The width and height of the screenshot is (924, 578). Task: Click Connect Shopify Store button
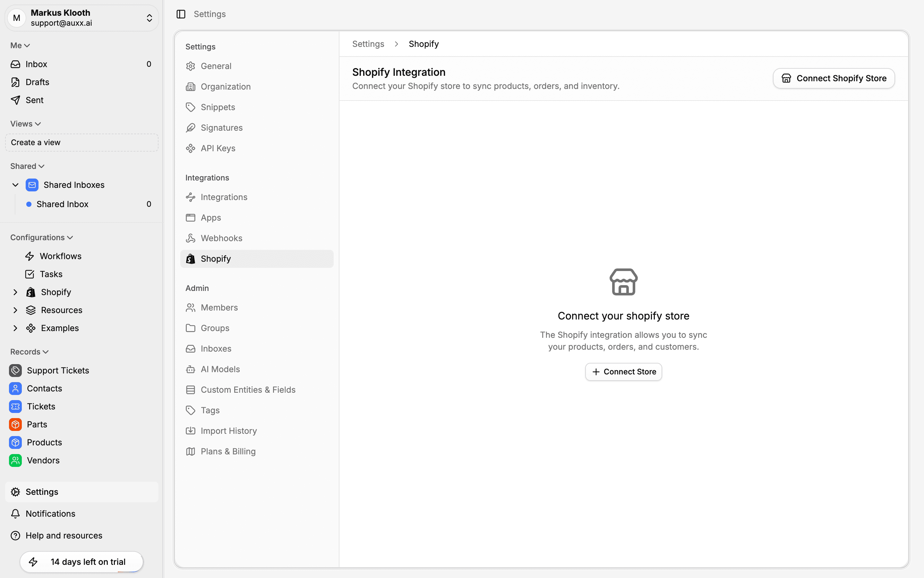click(834, 78)
